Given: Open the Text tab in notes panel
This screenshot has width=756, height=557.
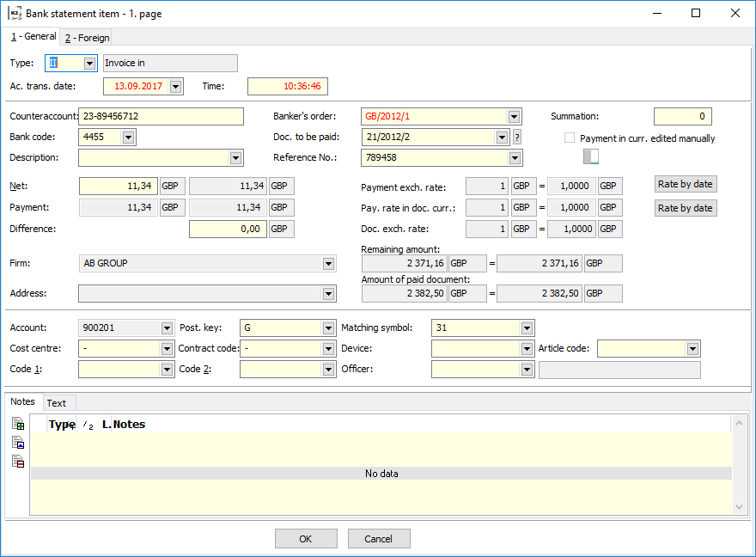Looking at the screenshot, I should pyautogui.click(x=57, y=403).
